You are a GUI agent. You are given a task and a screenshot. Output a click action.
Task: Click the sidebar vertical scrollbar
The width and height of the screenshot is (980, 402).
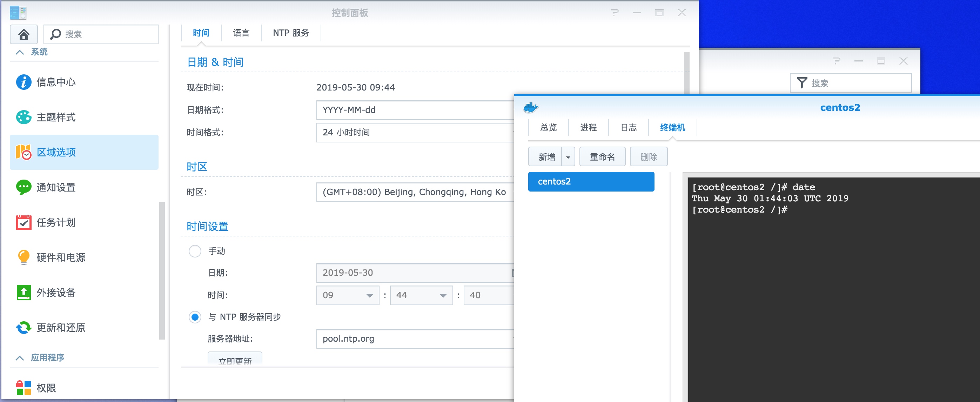[162, 270]
